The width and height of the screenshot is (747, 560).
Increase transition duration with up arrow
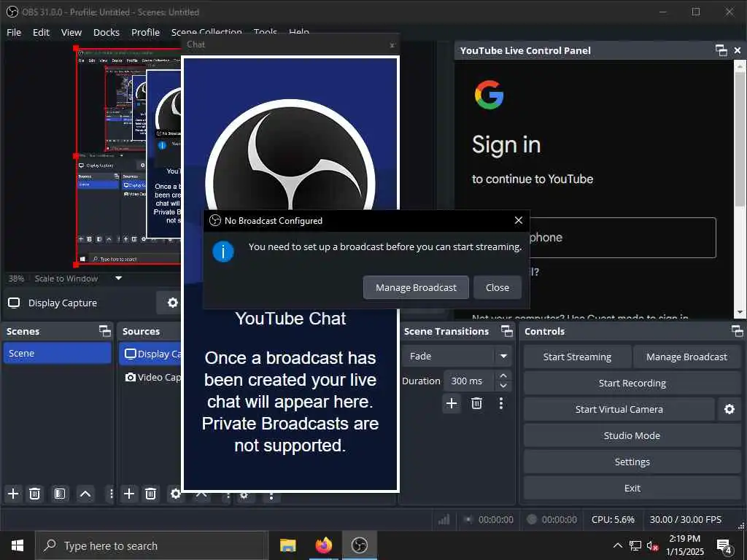pyautogui.click(x=503, y=376)
